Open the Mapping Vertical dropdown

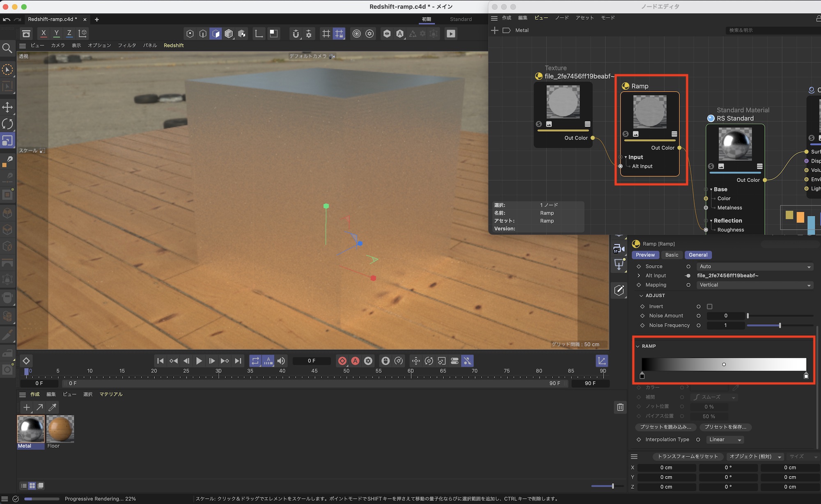(x=754, y=285)
